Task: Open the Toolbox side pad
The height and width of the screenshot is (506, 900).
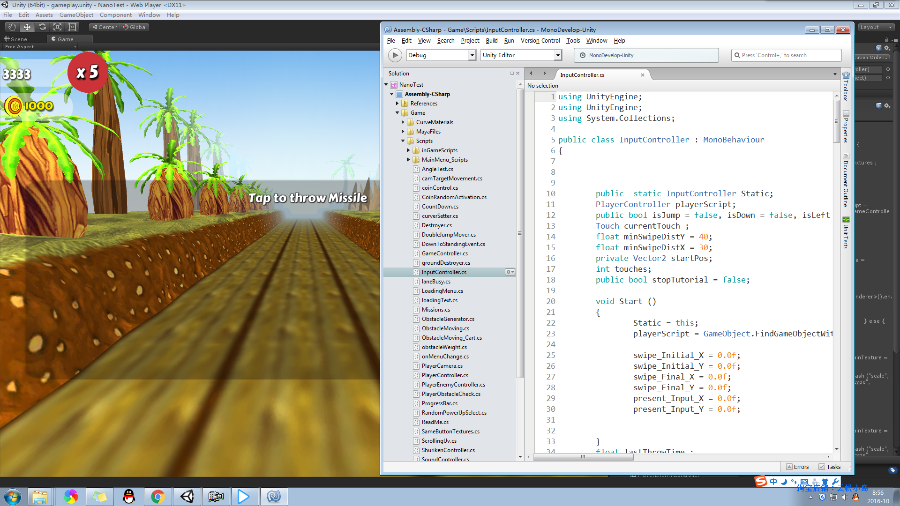Action: tap(845, 86)
